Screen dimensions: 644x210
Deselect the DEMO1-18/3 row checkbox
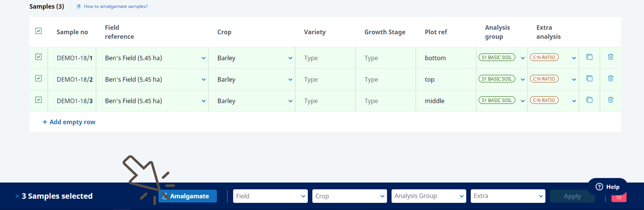pos(38,100)
